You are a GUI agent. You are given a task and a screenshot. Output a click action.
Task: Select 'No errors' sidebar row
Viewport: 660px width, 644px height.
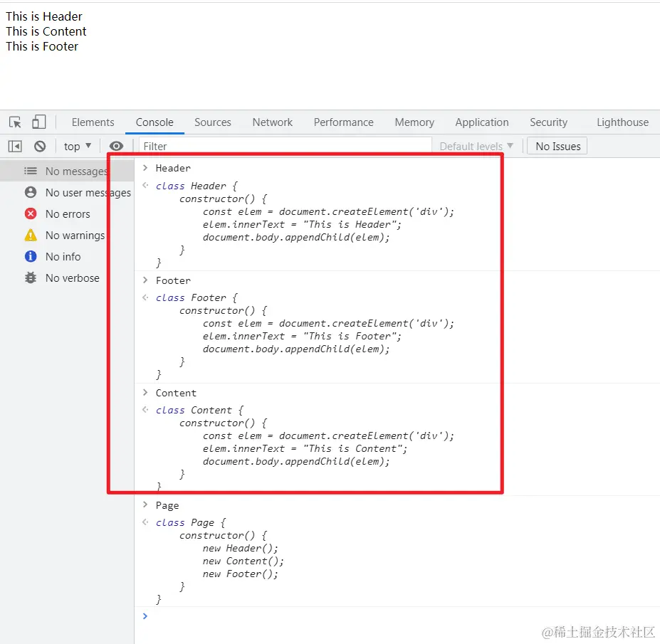tap(67, 213)
